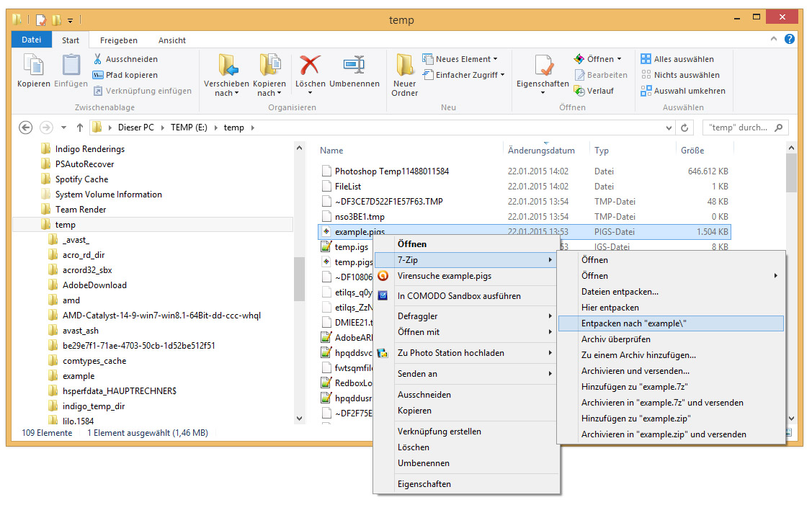
Task: Click the Neuer Ordner icon
Action: tap(404, 66)
